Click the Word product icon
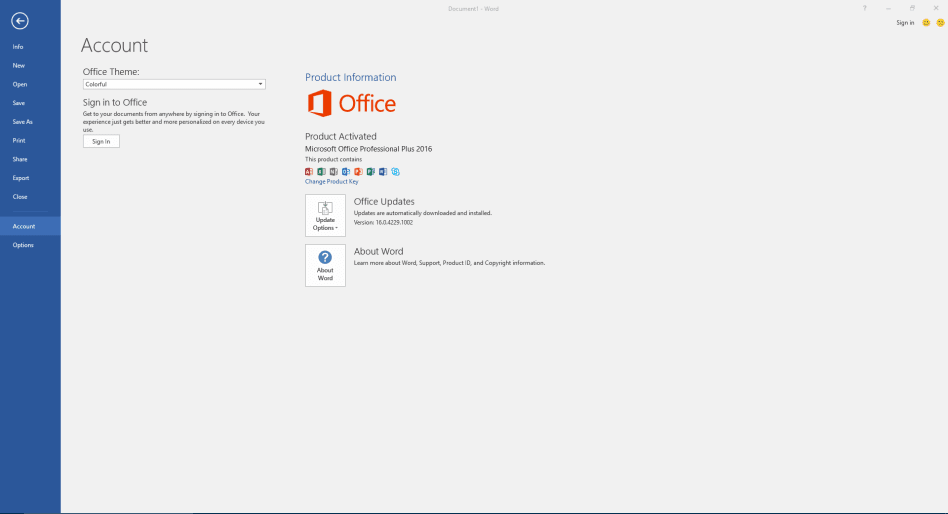 coord(383,172)
